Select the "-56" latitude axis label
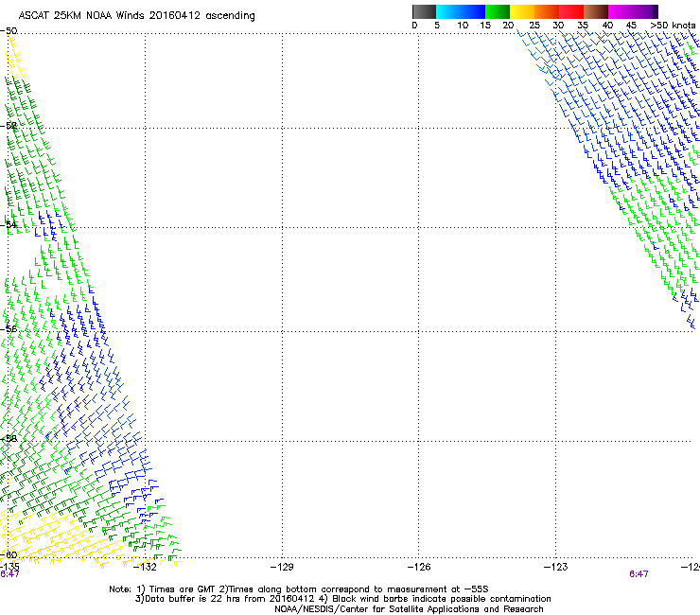Viewport: 700px width, 615px height. click(9, 329)
